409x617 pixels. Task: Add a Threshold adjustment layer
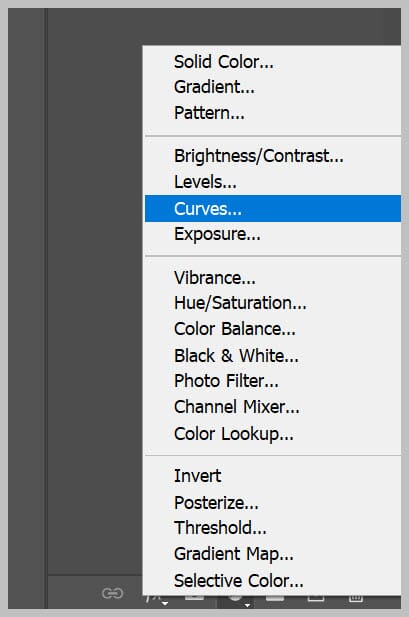click(272, 528)
